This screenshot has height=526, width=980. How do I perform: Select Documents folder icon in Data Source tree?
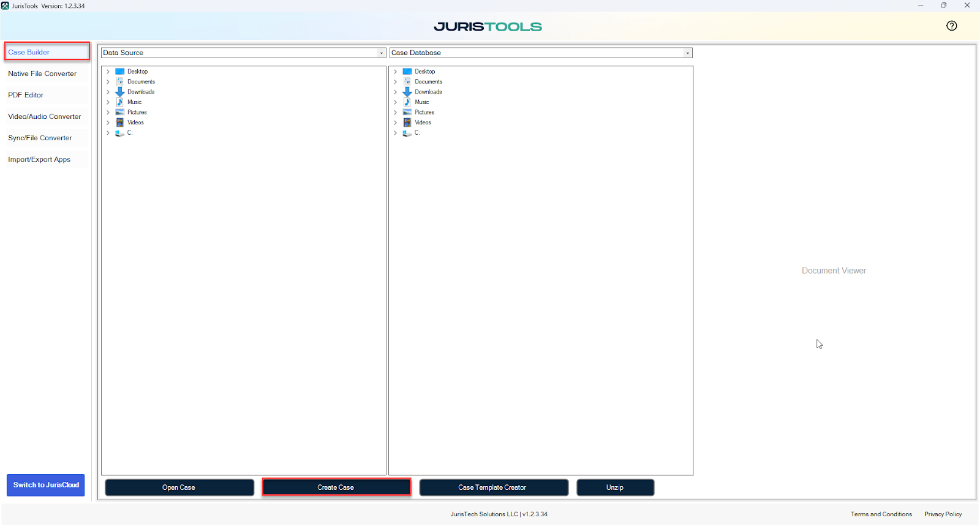click(x=120, y=81)
